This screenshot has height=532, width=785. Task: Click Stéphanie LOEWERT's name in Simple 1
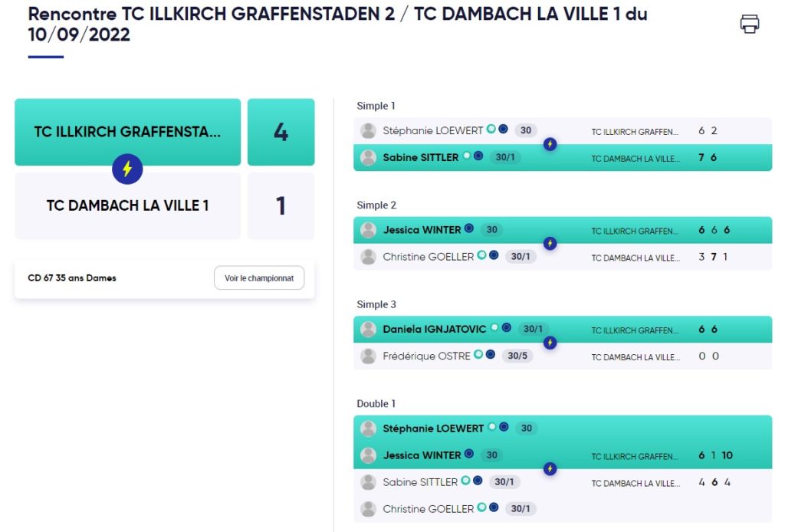click(433, 130)
